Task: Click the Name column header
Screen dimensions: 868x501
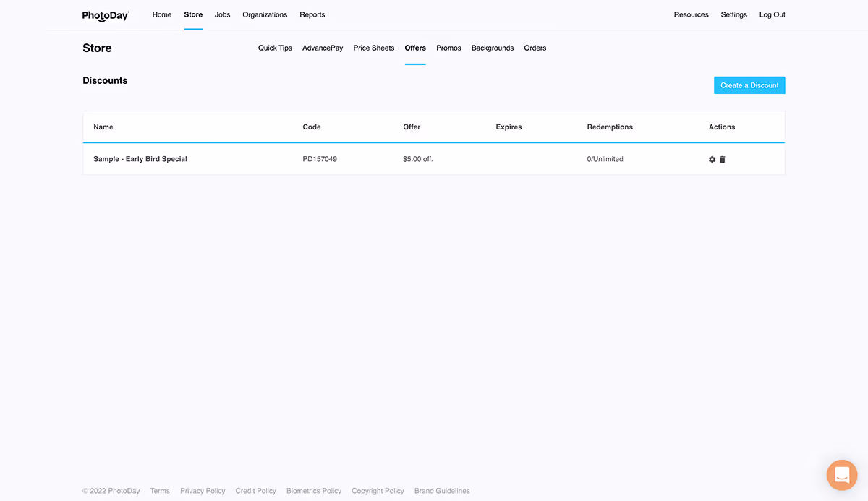Action: pyautogui.click(x=103, y=127)
